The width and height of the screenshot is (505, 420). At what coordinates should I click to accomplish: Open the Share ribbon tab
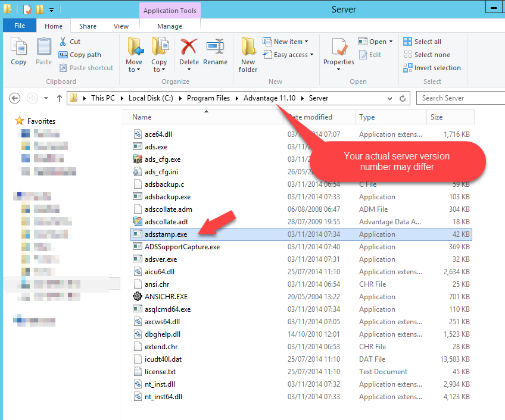(88, 26)
